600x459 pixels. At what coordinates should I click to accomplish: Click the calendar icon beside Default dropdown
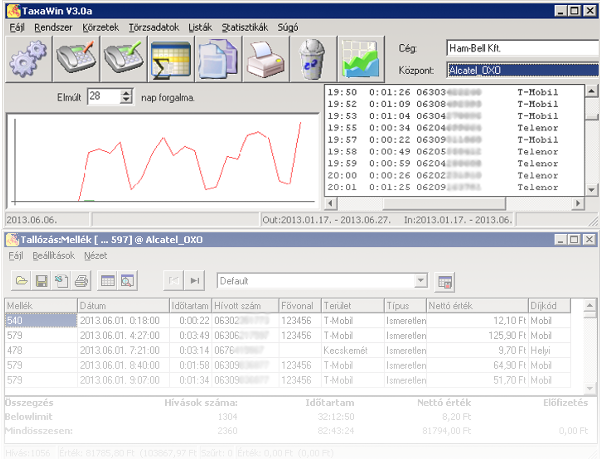point(445,281)
